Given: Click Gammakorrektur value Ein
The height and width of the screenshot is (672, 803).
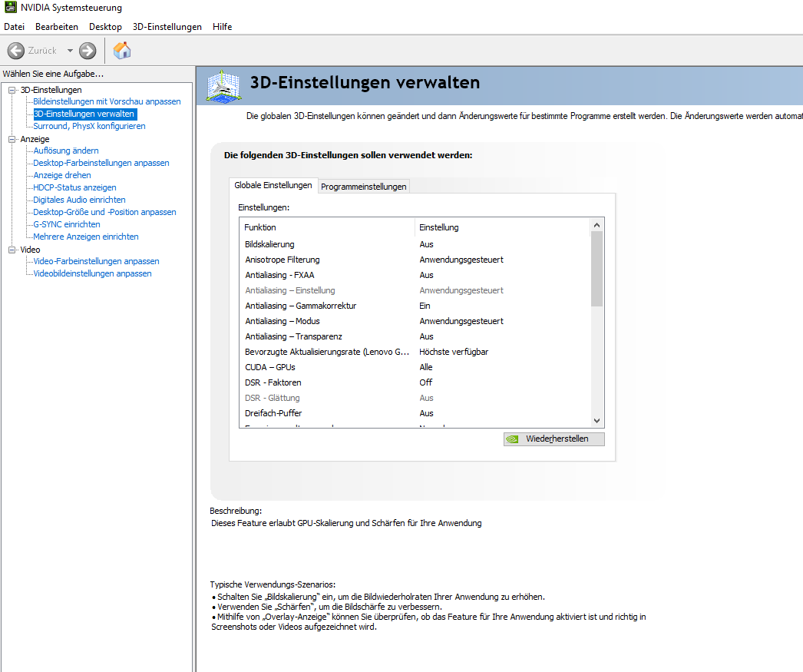Looking at the screenshot, I should point(425,306).
